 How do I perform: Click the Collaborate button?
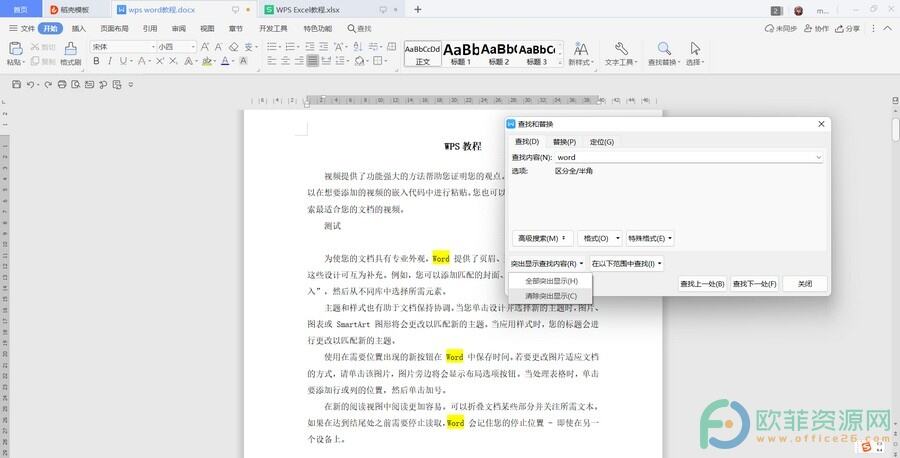816,28
